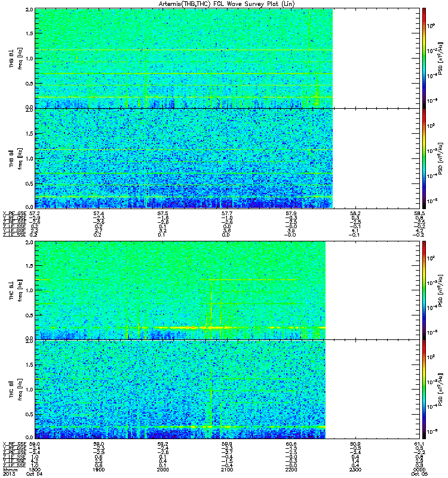
Task: Click the 0.5 tick on THC B-perpendicular axis
Action: pyautogui.click(x=29, y=315)
